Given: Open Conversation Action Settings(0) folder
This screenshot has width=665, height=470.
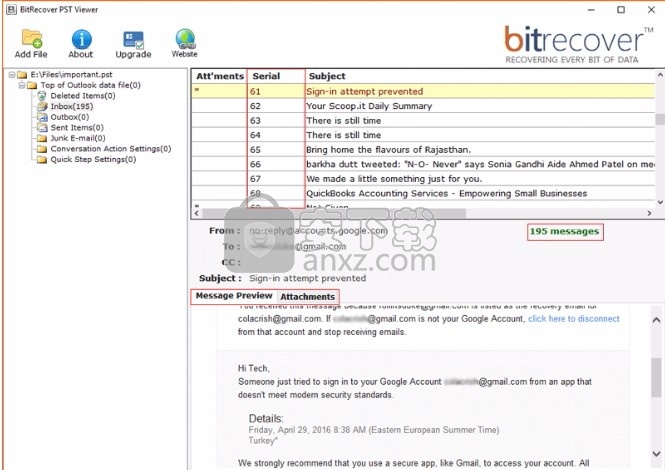Looking at the screenshot, I should (x=111, y=149).
